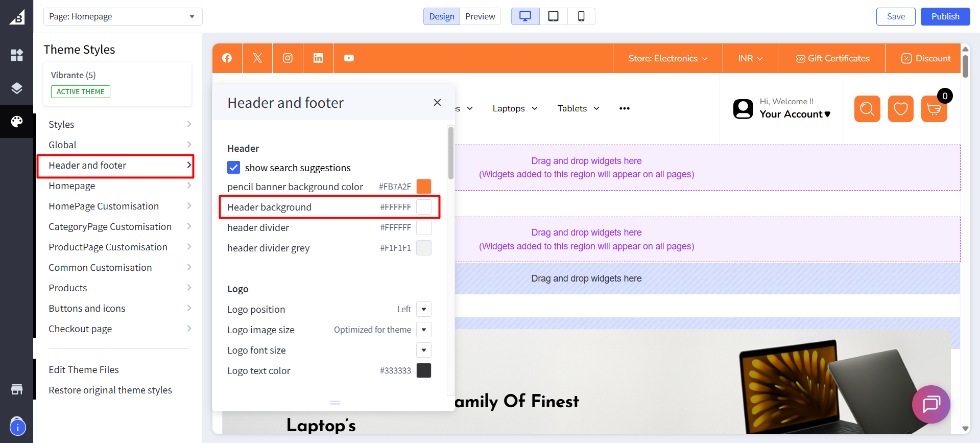Open the Homepage settings section
The image size is (980, 443).
[120, 185]
